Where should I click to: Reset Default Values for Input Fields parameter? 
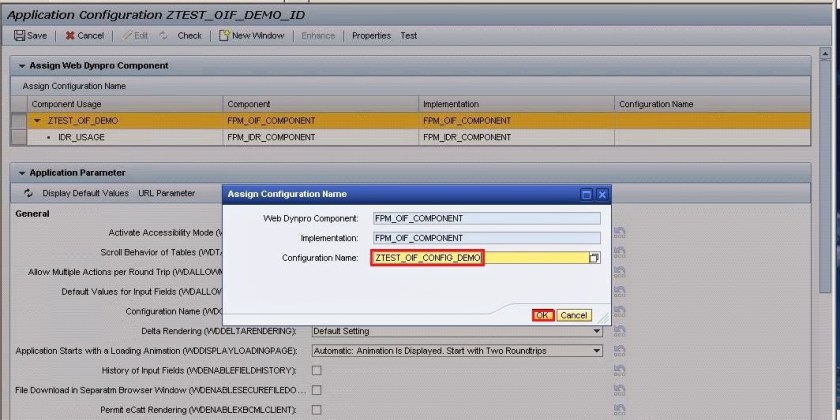coord(620,292)
